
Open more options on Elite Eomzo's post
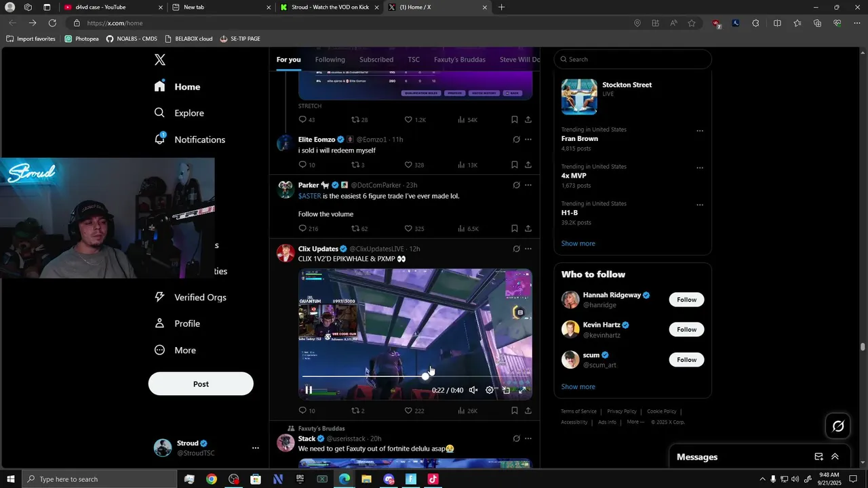(x=528, y=140)
